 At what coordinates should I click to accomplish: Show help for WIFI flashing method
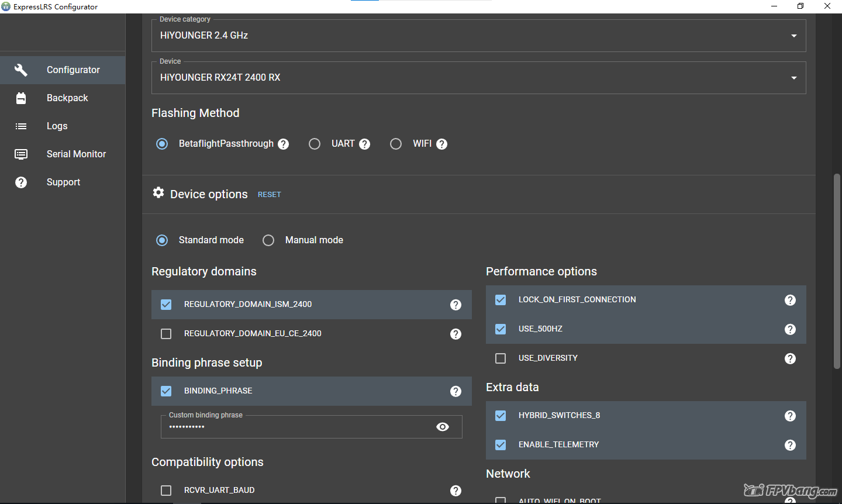442,144
